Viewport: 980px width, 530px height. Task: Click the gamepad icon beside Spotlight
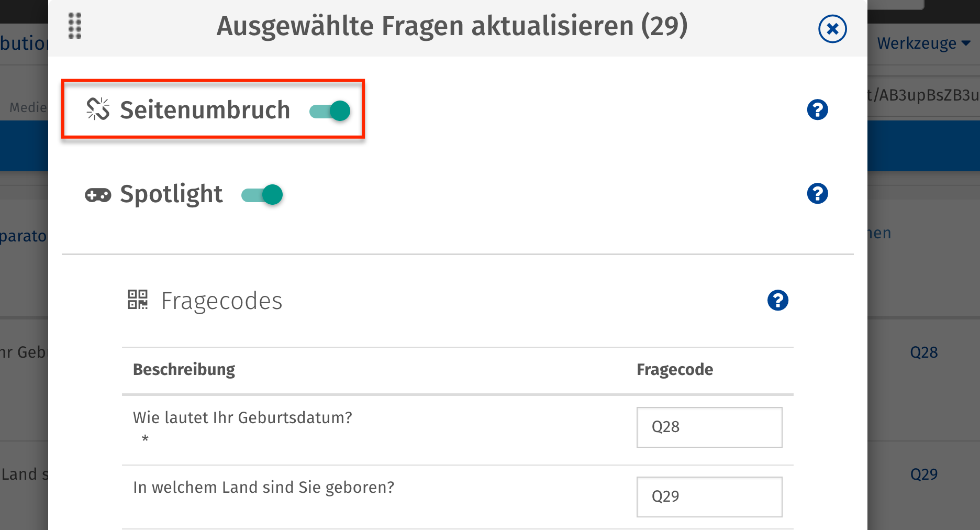point(98,194)
